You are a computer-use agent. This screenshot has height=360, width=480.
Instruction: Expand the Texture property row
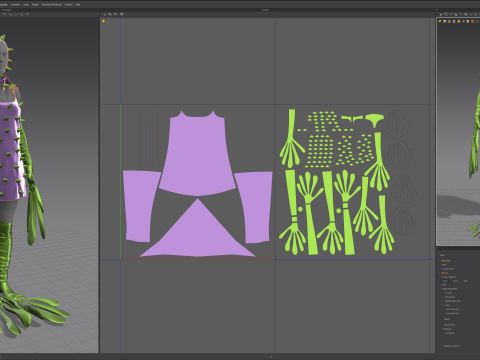click(x=443, y=293)
